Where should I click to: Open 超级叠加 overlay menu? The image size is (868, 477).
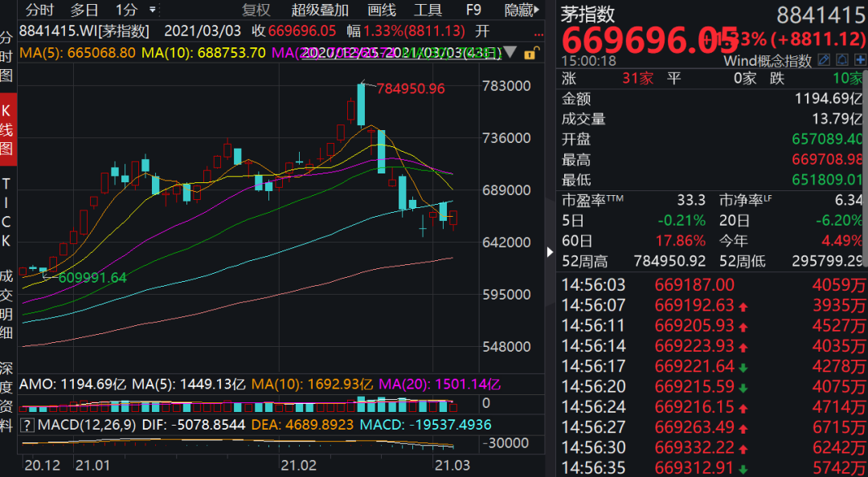[x=320, y=10]
